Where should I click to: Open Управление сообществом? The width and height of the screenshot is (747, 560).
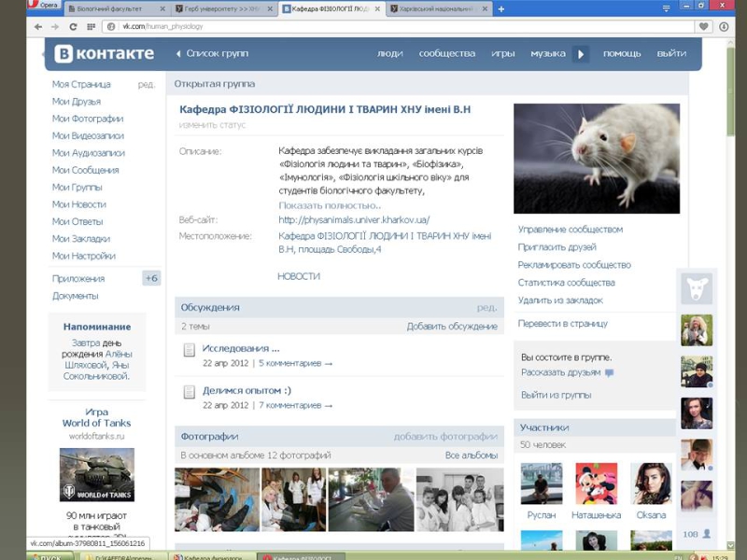(571, 230)
